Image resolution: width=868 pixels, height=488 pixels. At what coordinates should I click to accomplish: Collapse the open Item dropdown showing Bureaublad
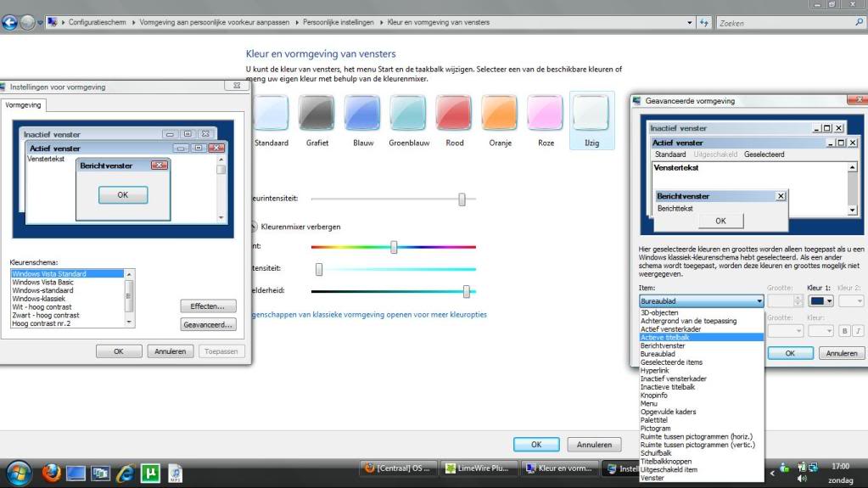coord(759,301)
